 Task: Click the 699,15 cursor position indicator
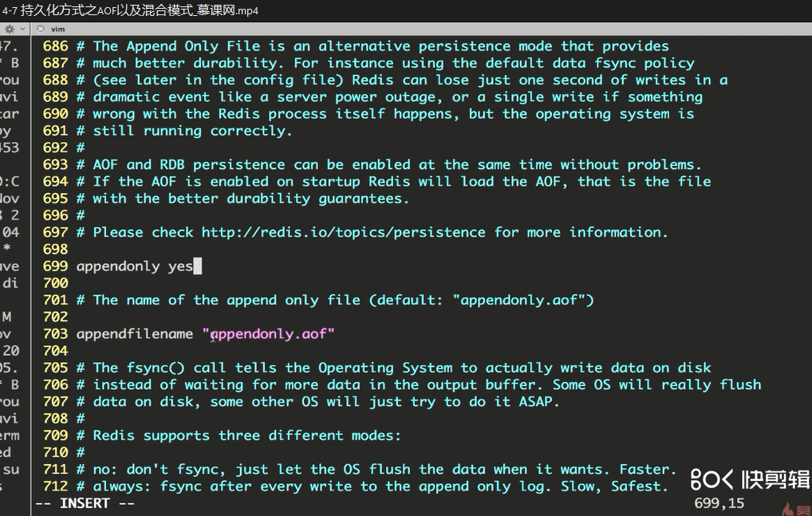coord(719,503)
